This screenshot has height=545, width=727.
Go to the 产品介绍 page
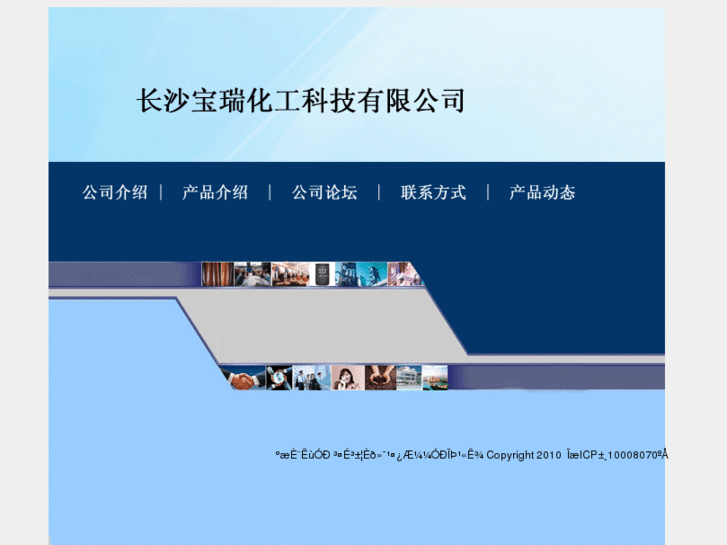click(x=215, y=192)
